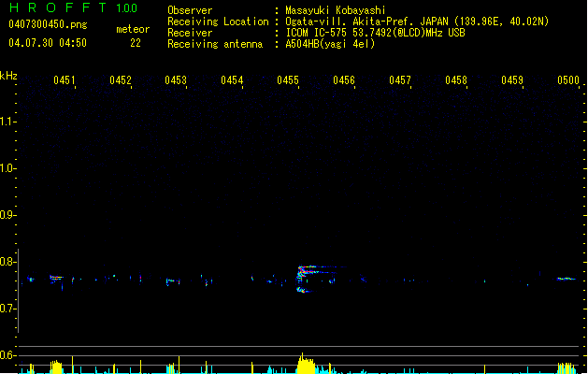
Task: Select the filename 0407300450.png
Action: [48, 24]
